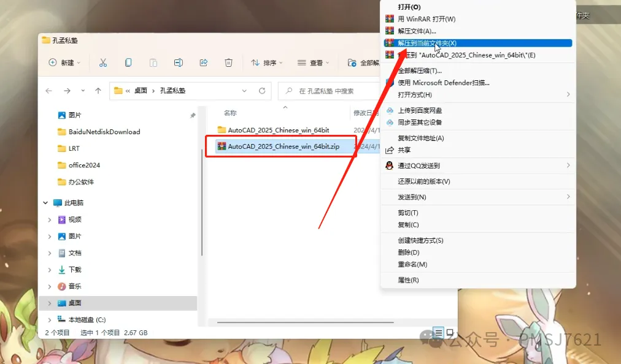Click the Paste clipboard icon
Viewport: 621px width, 364px height.
[153, 63]
